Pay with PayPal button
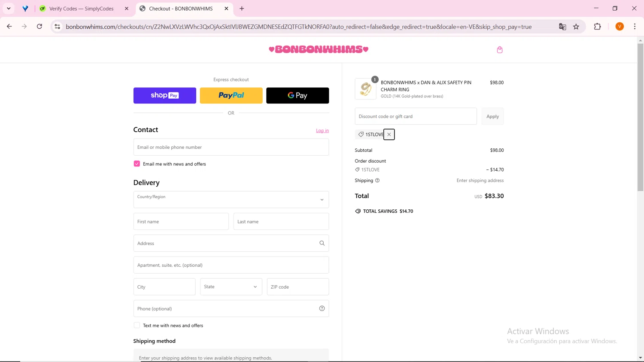This screenshot has width=644, height=362. 231,96
